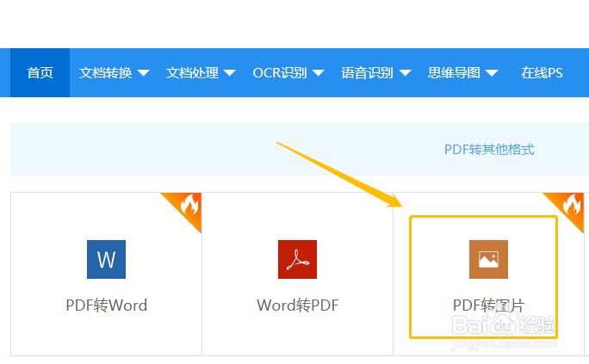Open the 文档转换 menu

tap(106, 73)
